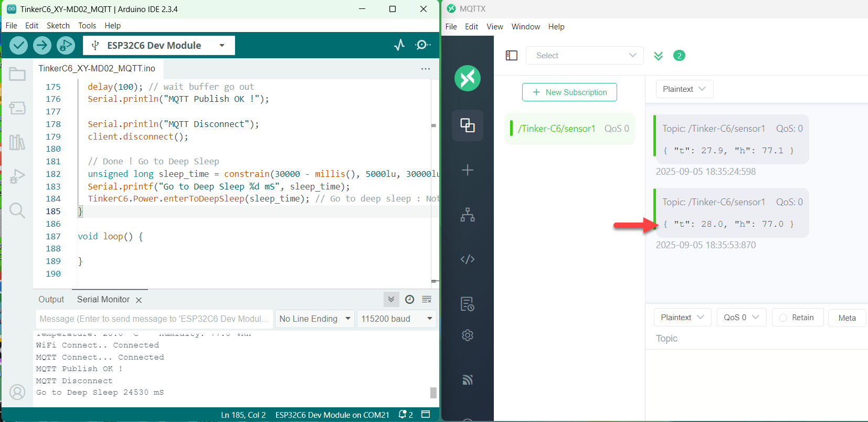Click 'Go to Deep Sleep 24530 mS' output line
This screenshot has height=422, width=868.
point(100,393)
